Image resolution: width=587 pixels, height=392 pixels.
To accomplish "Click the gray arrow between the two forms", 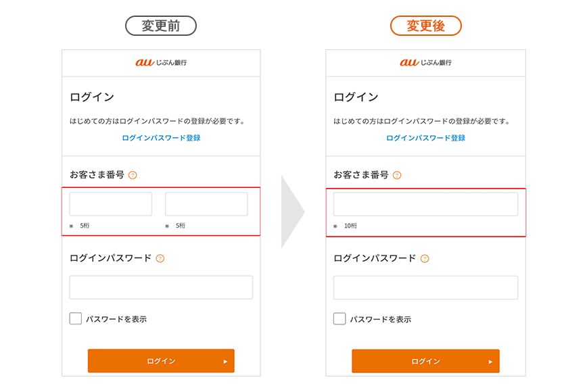I will coord(293,212).
